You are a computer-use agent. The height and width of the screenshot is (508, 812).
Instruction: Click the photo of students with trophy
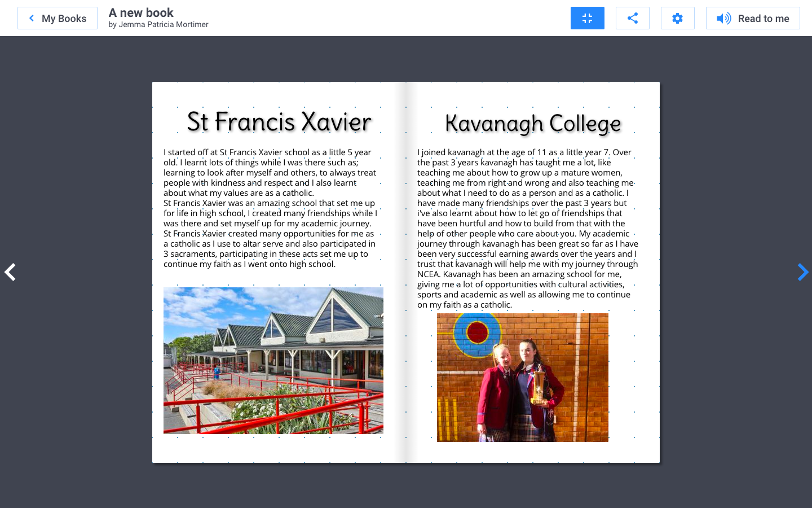pos(522,377)
